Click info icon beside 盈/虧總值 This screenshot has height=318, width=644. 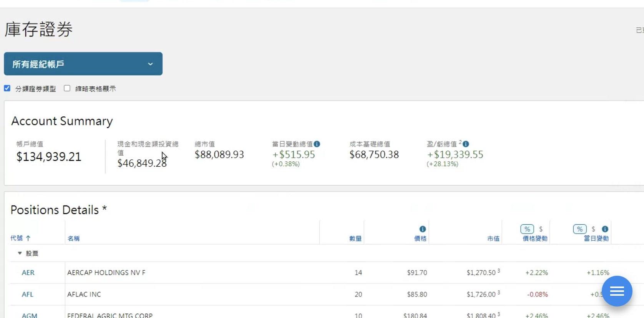[x=466, y=144]
